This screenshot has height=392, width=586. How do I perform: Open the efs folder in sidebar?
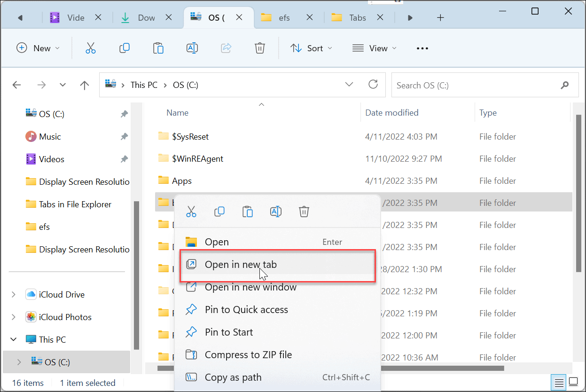tap(44, 227)
